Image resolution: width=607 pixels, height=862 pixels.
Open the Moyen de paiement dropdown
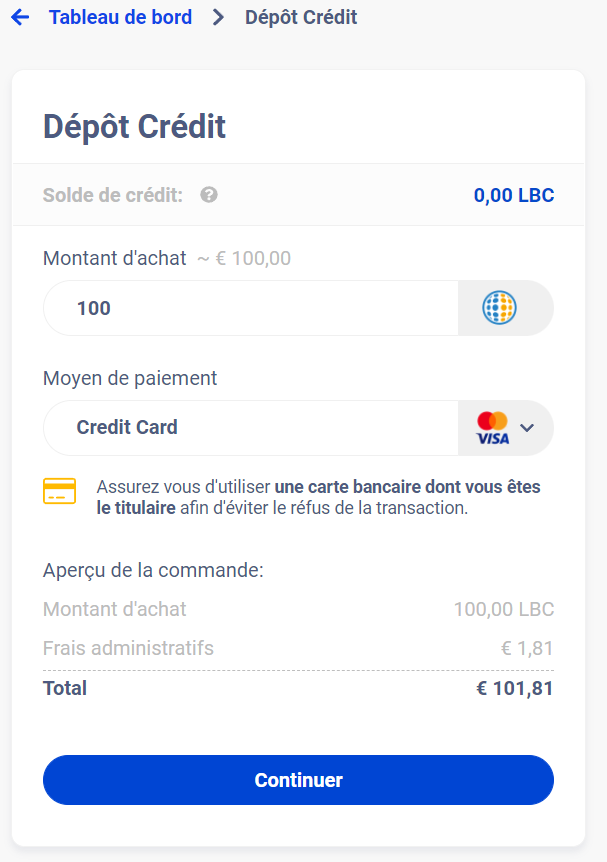pyautogui.click(x=250, y=427)
